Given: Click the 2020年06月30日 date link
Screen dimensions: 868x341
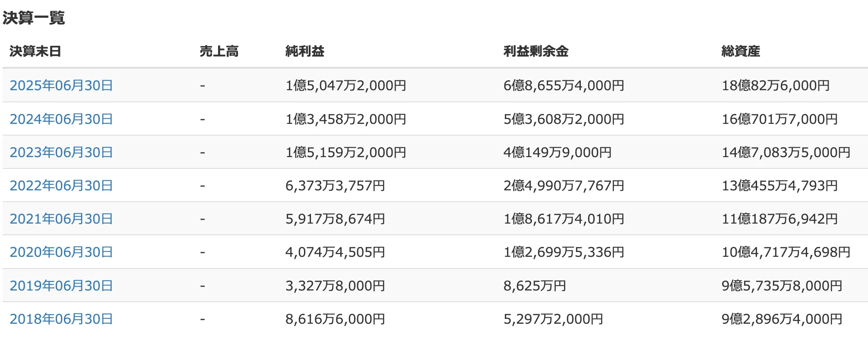Looking at the screenshot, I should [61, 252].
